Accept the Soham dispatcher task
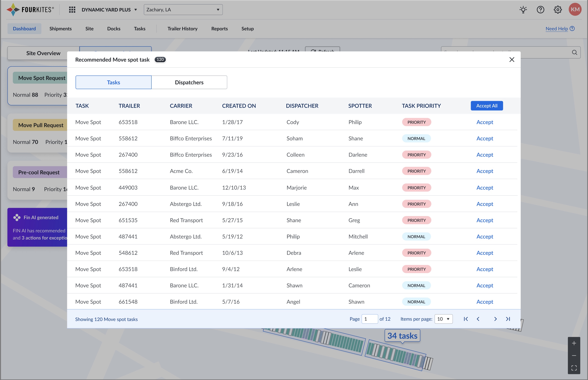This screenshot has width=588, height=380. click(485, 138)
